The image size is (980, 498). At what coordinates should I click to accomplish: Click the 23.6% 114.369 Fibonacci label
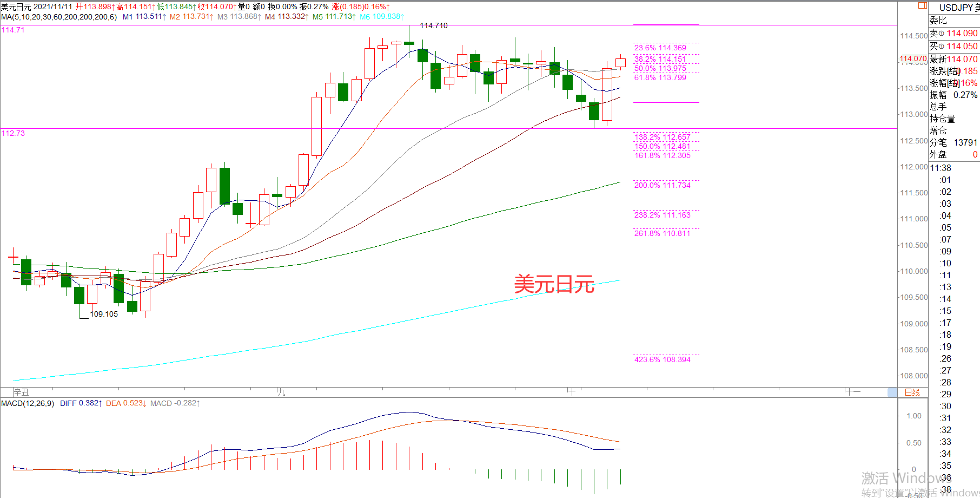point(660,48)
